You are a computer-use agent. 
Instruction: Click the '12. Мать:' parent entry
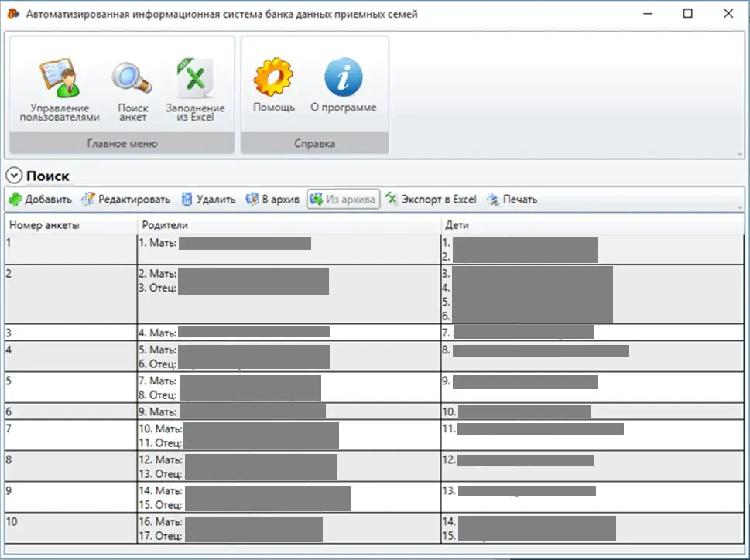coord(161,459)
